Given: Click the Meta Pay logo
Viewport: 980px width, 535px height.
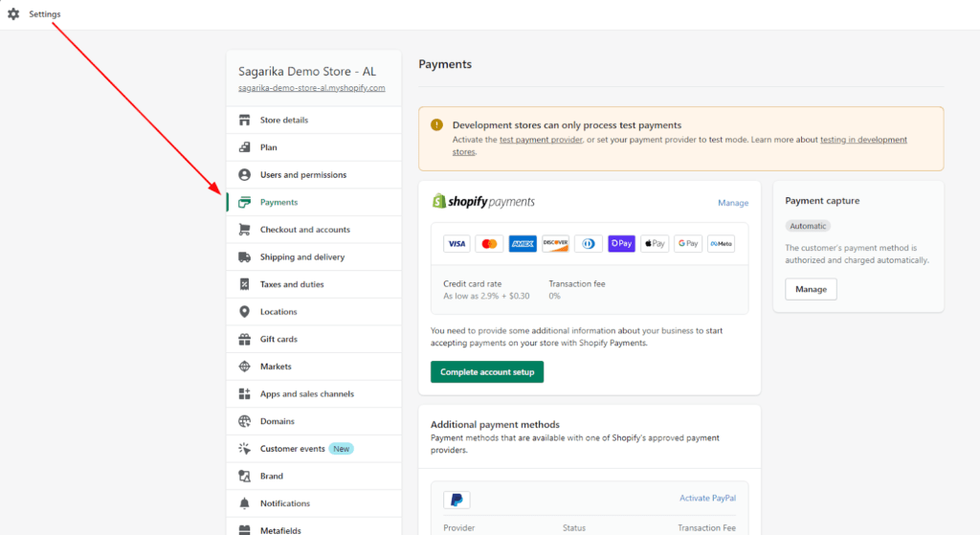Looking at the screenshot, I should (x=721, y=244).
